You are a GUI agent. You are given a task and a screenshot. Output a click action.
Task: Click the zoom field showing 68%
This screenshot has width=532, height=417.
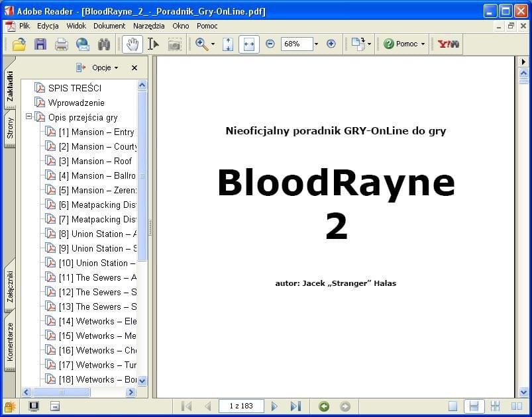[297, 44]
